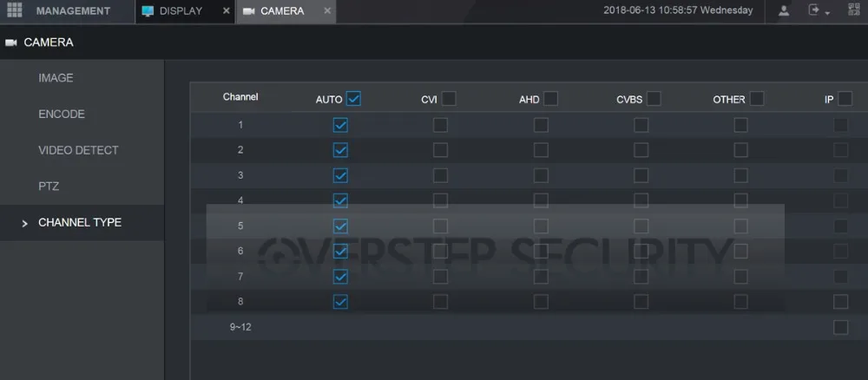Uncheck AUTO for channel 5
Screen dimensions: 868x380
[340, 226]
